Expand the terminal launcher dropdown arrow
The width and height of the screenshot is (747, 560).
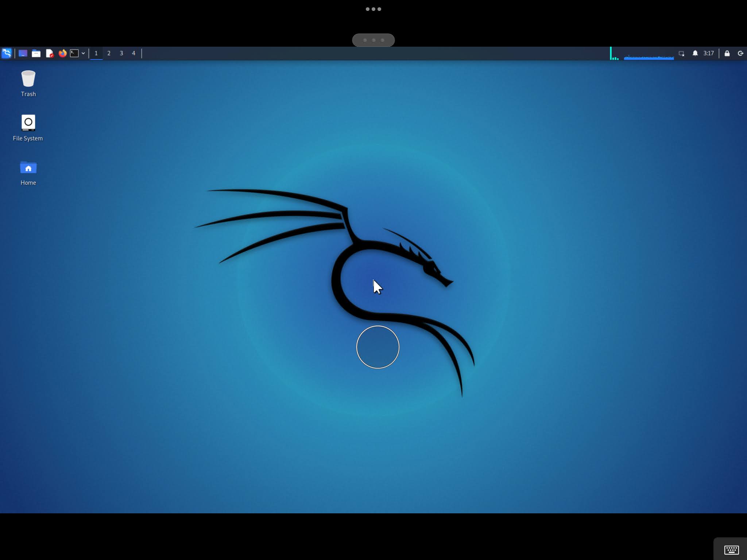pos(83,53)
